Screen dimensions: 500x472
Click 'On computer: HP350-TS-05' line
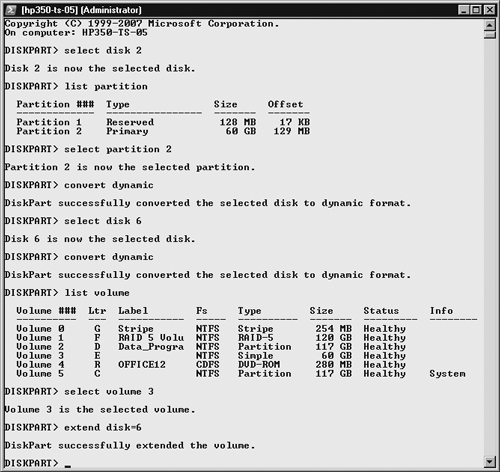pos(76,33)
